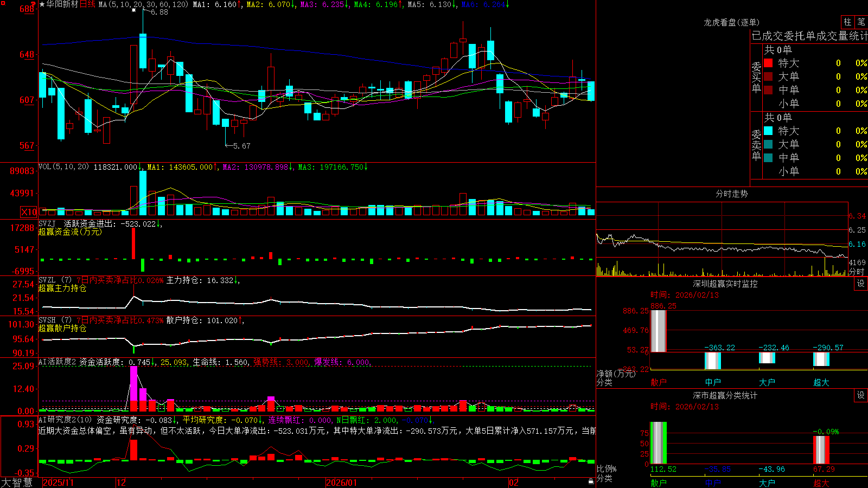Image resolution: width=868 pixels, height=488 pixels.
Task: Select the 分时走势 panel title
Action: (731, 194)
